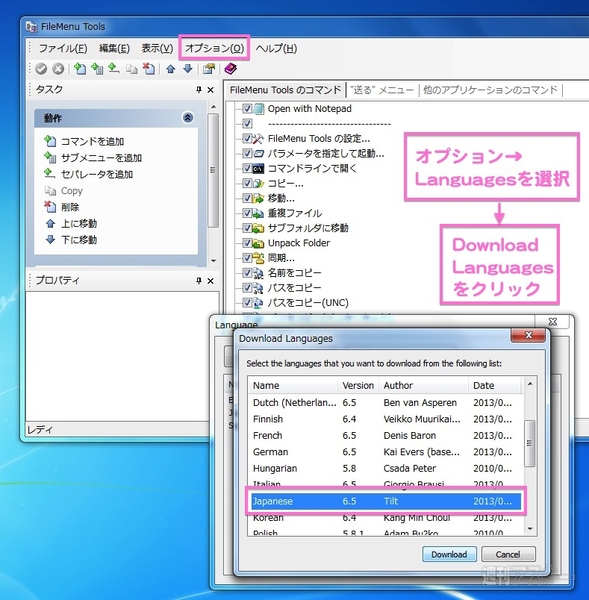Select the Japanese language row
The width and height of the screenshot is (589, 600).
386,501
